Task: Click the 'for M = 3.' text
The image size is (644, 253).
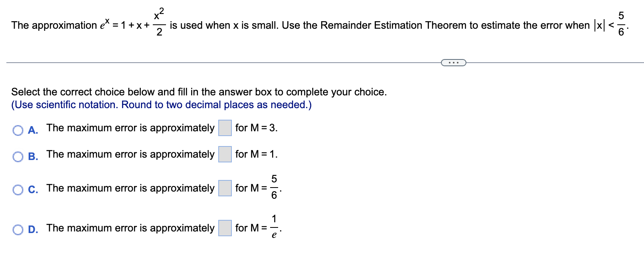Action: click(256, 128)
